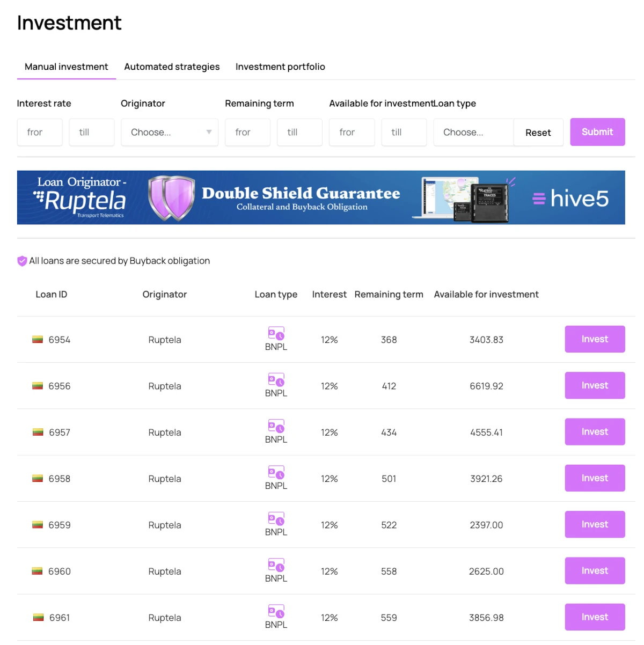Click the hive5 logo in the banner
644x645 pixels.
pos(570,199)
